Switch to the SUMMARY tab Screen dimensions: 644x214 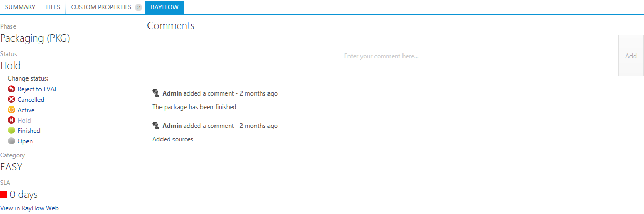(x=20, y=7)
